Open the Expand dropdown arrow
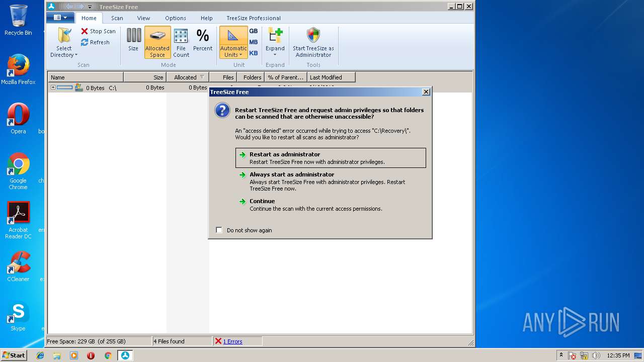This screenshot has height=362, width=644. (x=275, y=55)
